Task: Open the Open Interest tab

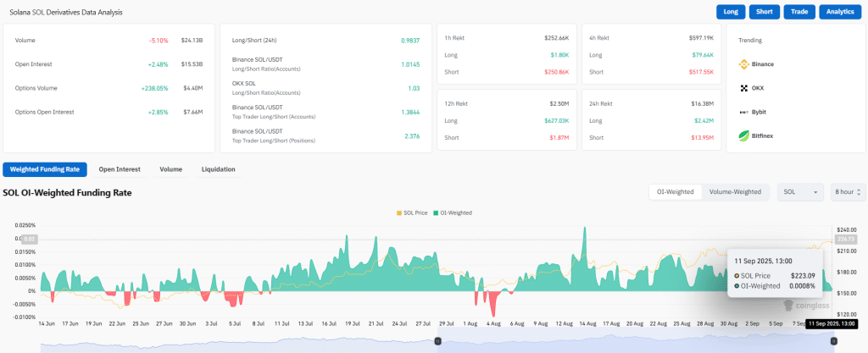Action: [x=119, y=169]
